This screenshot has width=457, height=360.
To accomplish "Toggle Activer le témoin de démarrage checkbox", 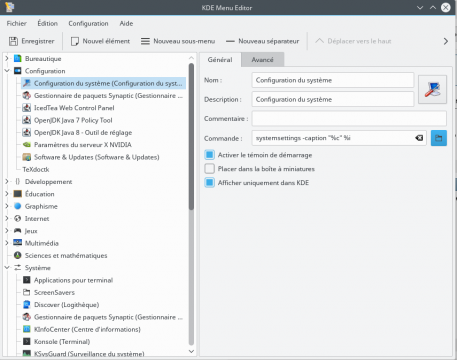I will coord(209,155).
